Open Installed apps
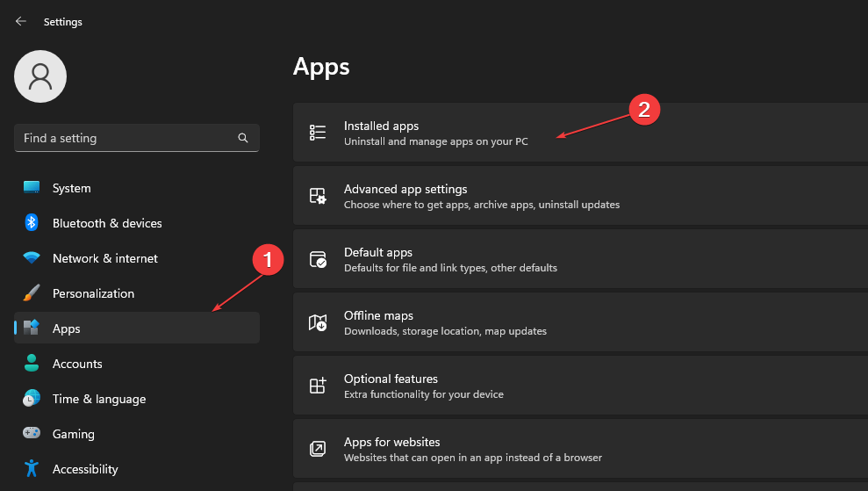This screenshot has width=868, height=491. click(580, 133)
